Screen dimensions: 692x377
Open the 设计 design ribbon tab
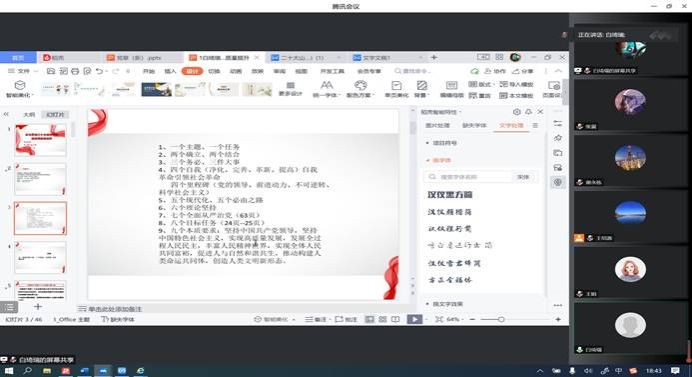pyautogui.click(x=192, y=71)
